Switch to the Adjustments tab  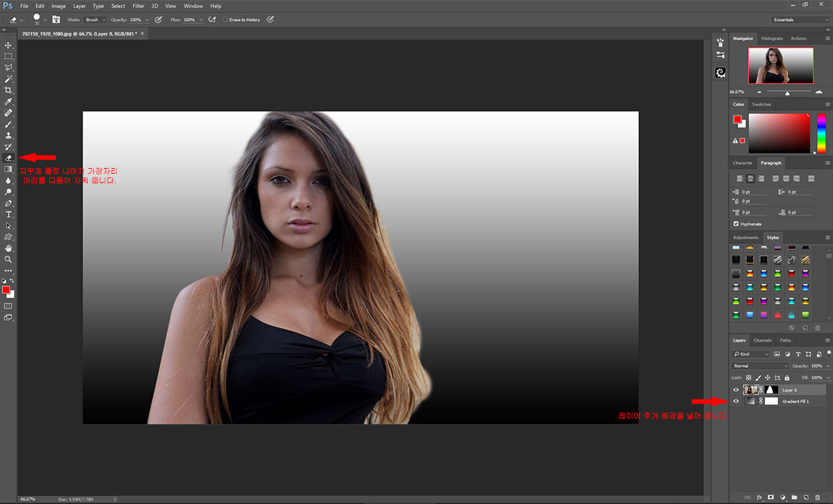click(x=746, y=238)
